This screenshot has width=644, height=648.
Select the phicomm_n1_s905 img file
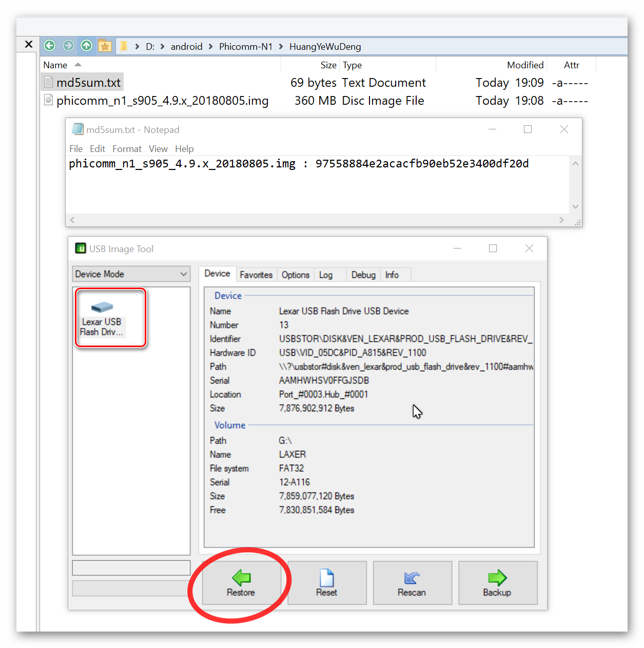point(162,101)
